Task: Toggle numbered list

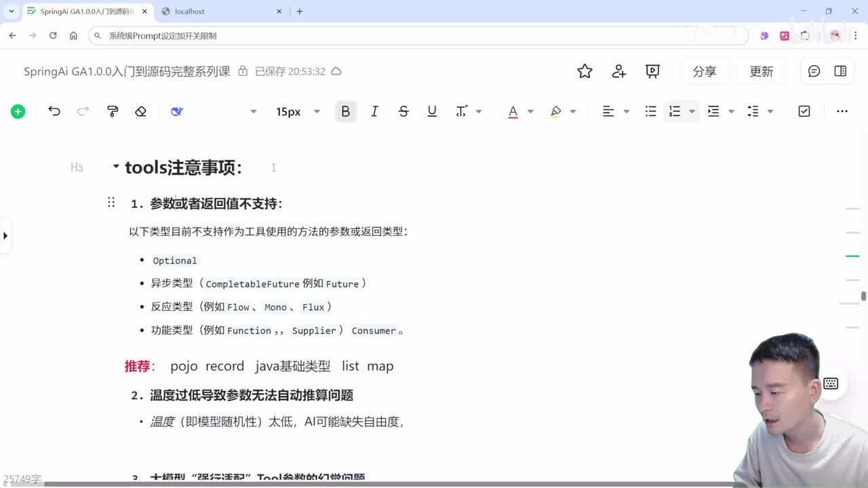Action: [675, 111]
